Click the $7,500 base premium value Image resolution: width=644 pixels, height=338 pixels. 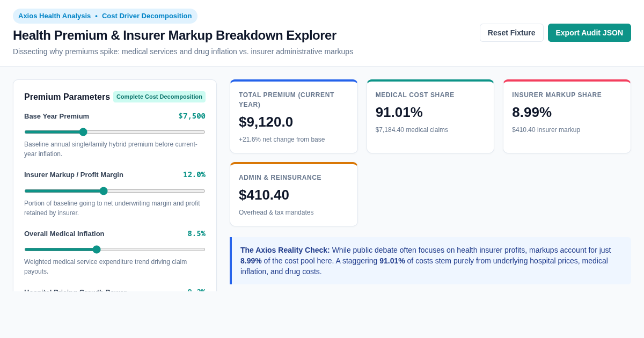coord(192,116)
